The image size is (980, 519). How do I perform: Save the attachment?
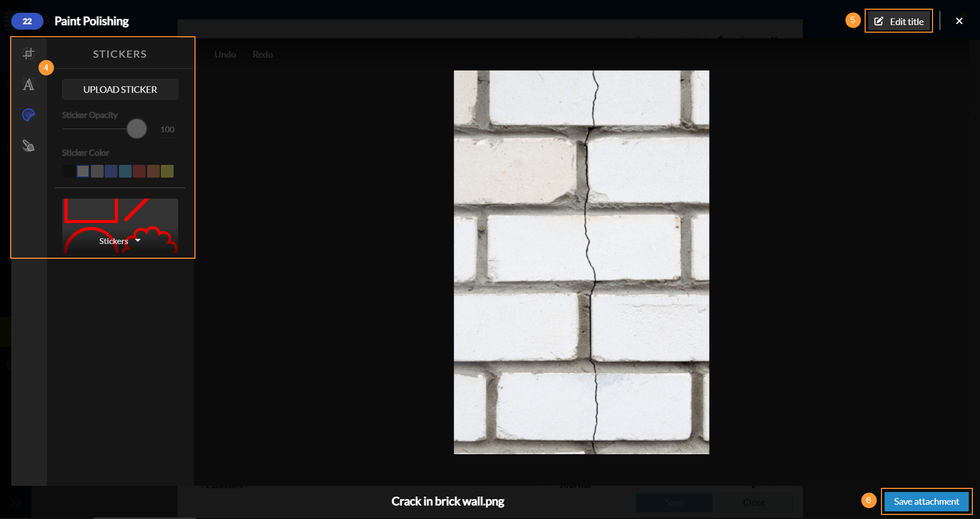tap(926, 501)
